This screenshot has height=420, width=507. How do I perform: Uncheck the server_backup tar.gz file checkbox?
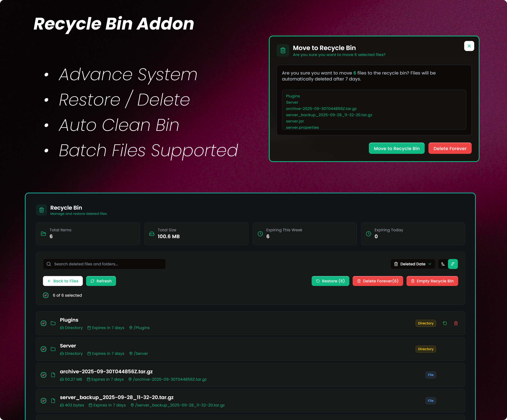tap(44, 401)
